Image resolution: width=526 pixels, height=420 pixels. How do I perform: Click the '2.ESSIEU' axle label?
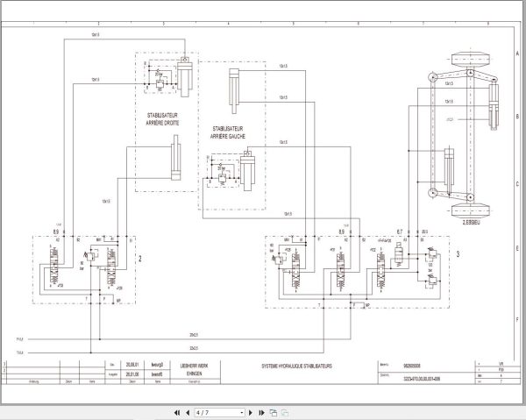pyautogui.click(x=472, y=222)
